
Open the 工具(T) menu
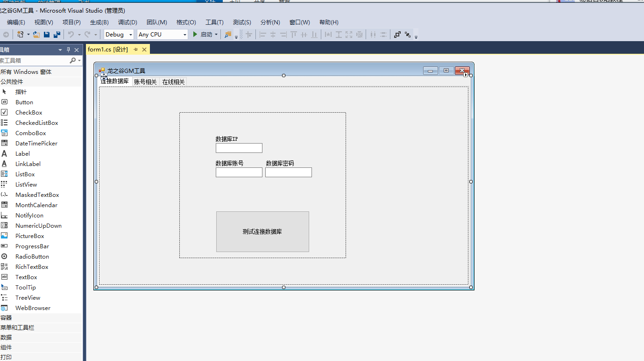[214, 22]
